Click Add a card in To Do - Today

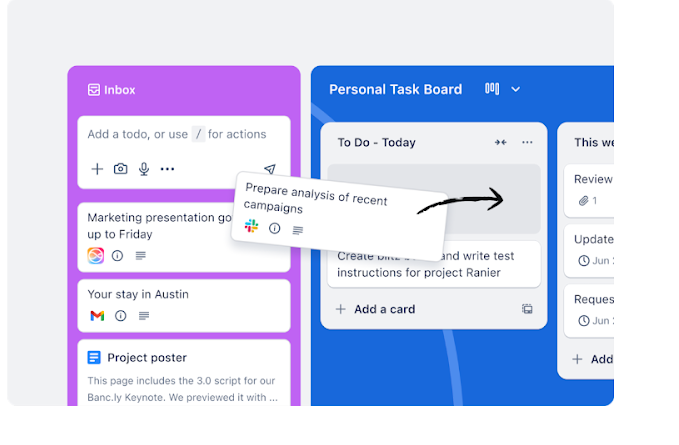(x=375, y=309)
